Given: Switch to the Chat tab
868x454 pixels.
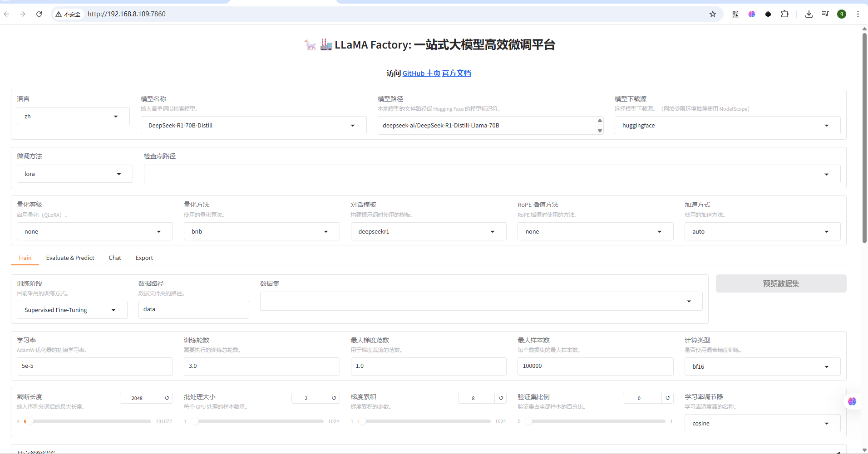Looking at the screenshot, I should pos(115,258).
